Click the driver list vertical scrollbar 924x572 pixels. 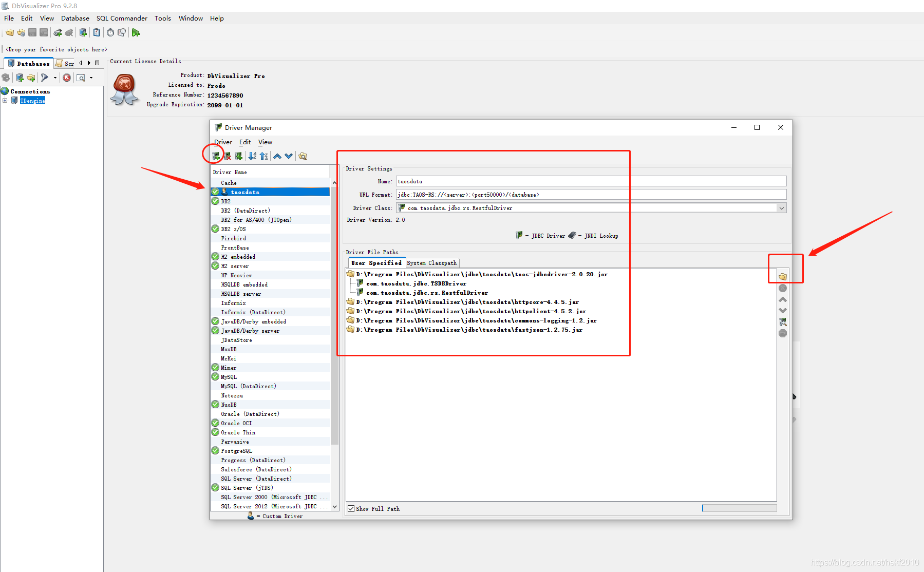click(x=334, y=316)
